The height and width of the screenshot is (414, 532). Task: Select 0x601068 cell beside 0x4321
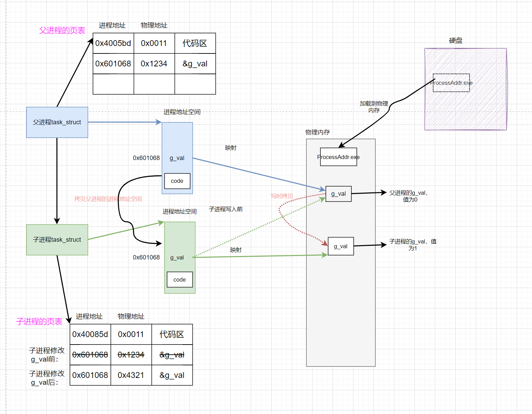pos(90,375)
